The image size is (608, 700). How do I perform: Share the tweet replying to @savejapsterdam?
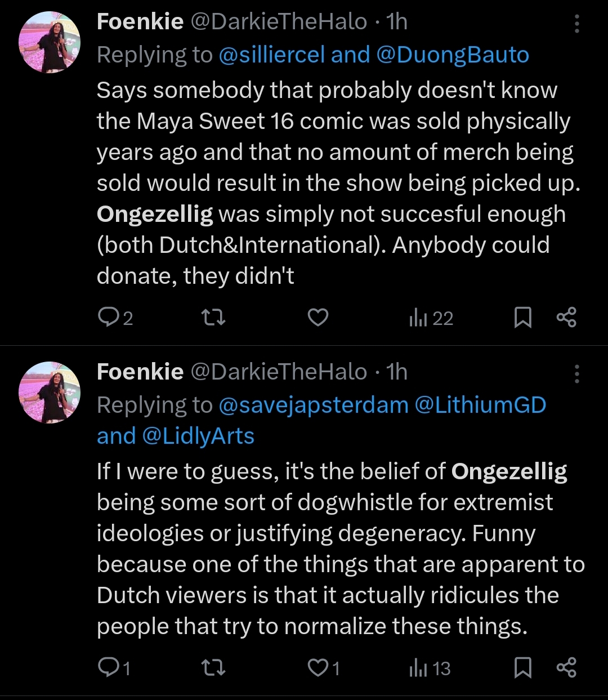click(x=566, y=668)
